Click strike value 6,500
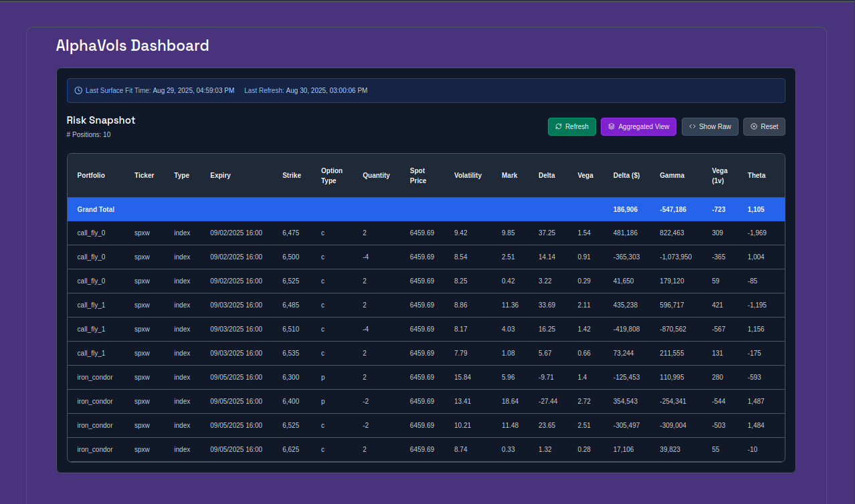Viewport: 855px width, 504px height. click(291, 257)
